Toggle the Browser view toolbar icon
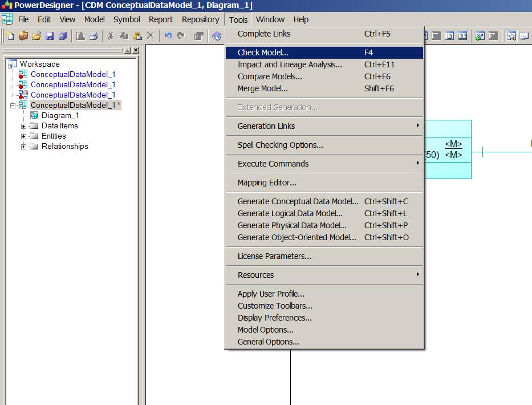The width and height of the screenshot is (532, 405). click(511, 35)
